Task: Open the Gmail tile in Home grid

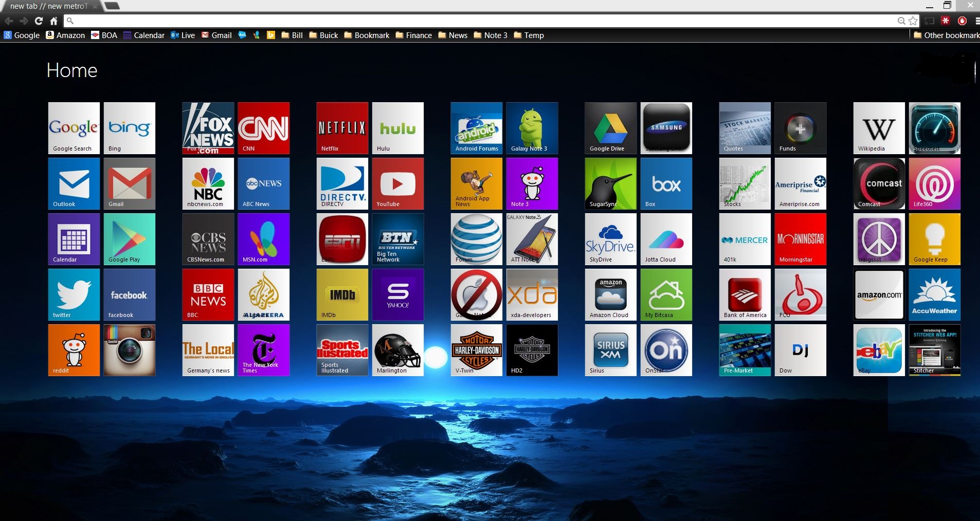Action: click(130, 183)
